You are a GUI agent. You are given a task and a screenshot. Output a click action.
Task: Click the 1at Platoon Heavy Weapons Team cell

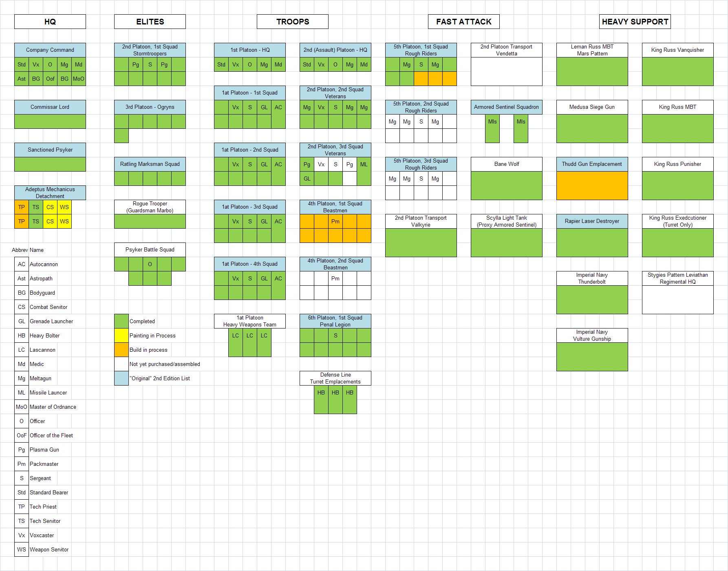(x=250, y=321)
